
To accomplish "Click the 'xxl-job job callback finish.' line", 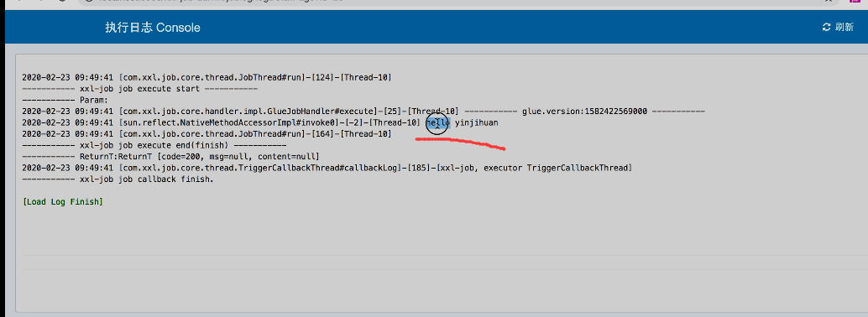I will (118, 179).
